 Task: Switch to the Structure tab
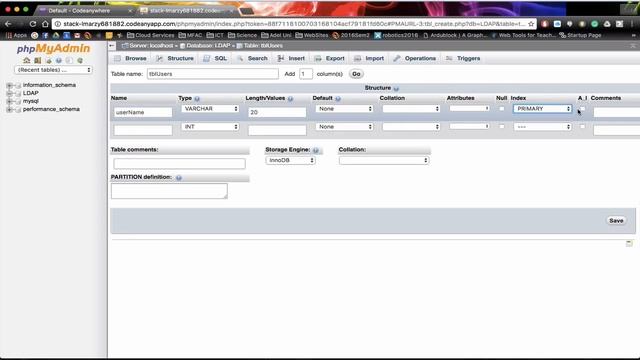coord(175,59)
